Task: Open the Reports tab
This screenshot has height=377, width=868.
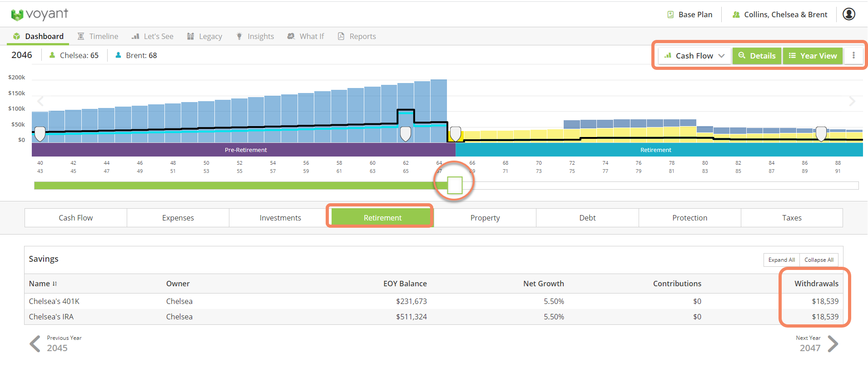Action: [x=357, y=36]
